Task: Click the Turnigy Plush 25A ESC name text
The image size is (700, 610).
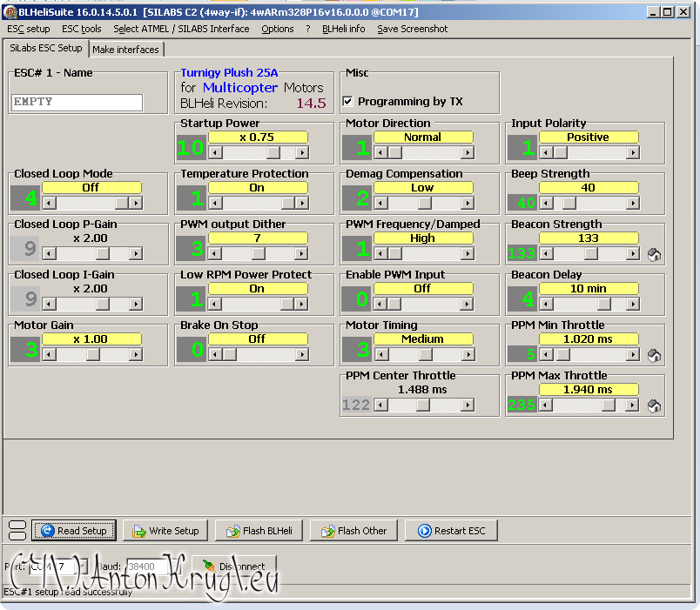Action: 229,73
